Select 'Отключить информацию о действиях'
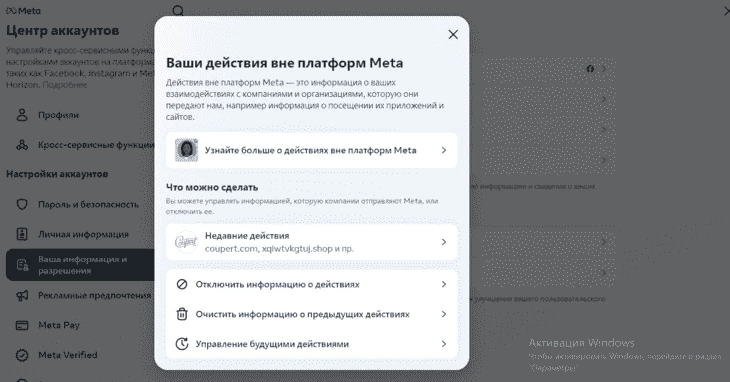The image size is (730, 382). pos(311,284)
